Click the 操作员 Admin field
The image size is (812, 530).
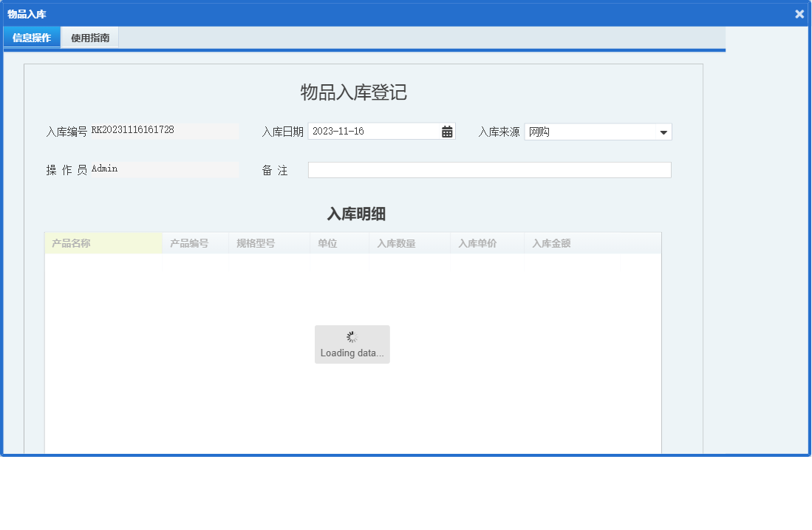click(163, 169)
